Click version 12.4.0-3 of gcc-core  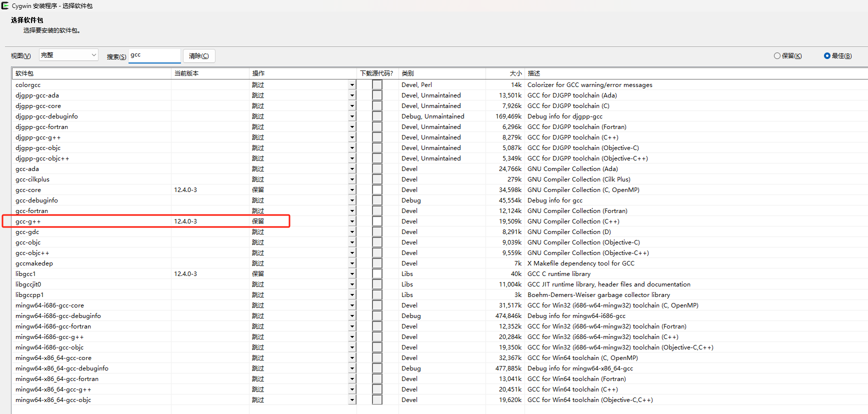click(x=185, y=190)
